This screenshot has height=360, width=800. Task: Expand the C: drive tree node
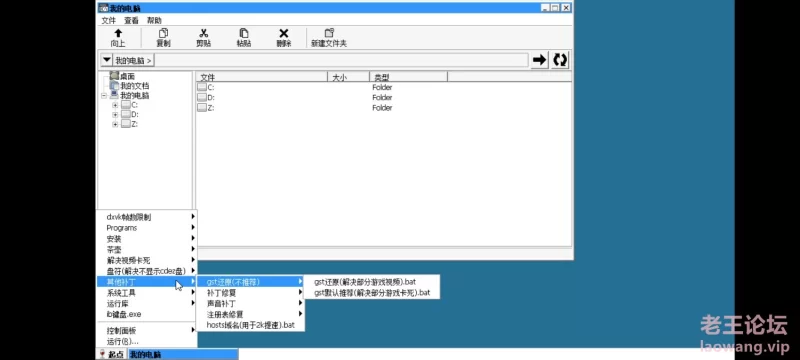tap(115, 105)
